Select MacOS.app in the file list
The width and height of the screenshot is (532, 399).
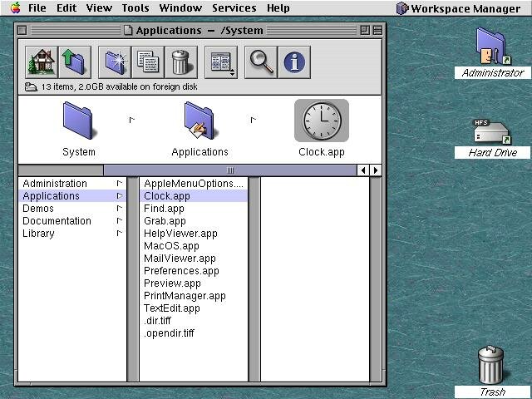tap(194, 246)
